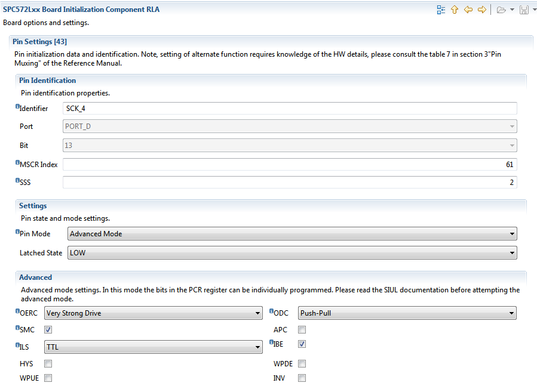537x392 pixels.
Task: Expand the OERC drive strength dropdown
Action: [153, 313]
